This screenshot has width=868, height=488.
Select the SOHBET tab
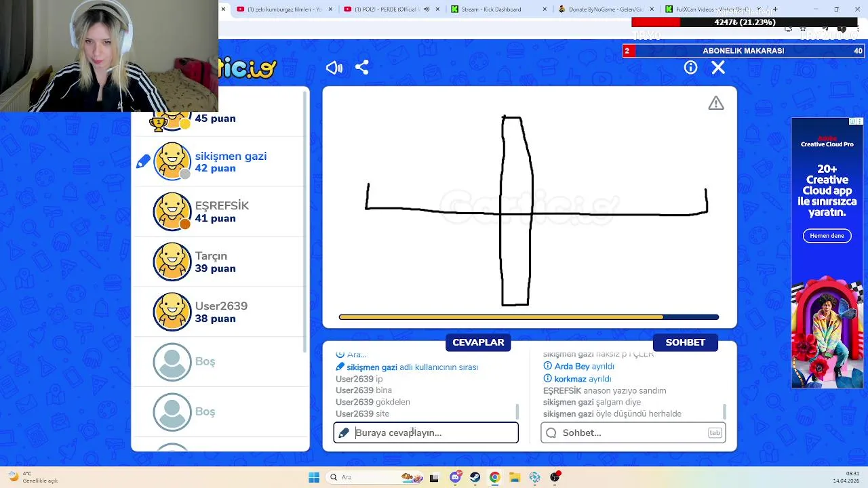click(x=685, y=342)
